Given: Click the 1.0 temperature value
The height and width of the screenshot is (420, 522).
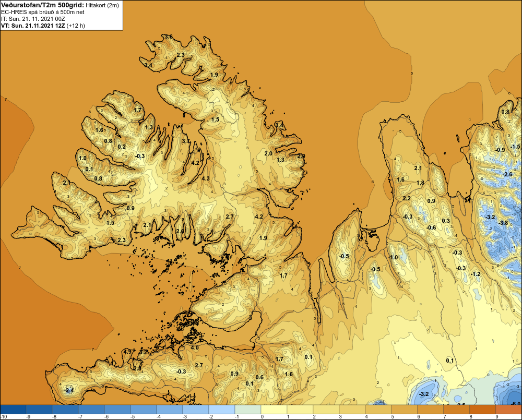Looking at the screenshot, I should click(82, 158).
